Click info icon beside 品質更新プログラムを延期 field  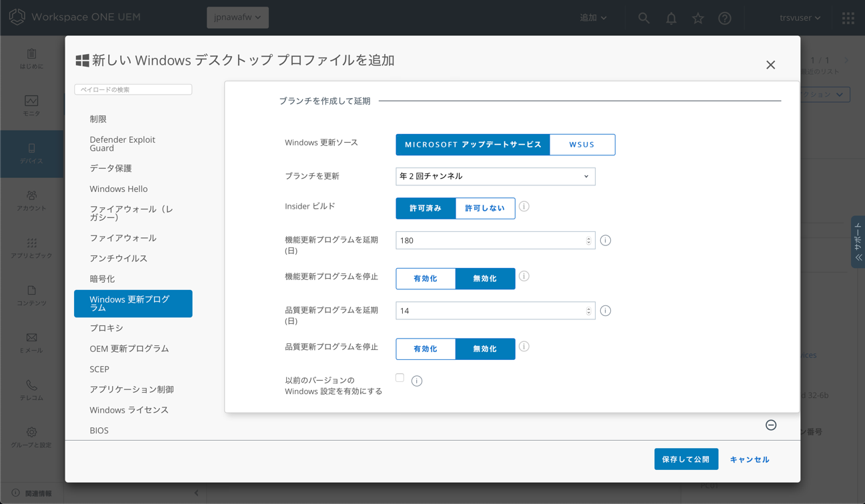click(x=606, y=311)
